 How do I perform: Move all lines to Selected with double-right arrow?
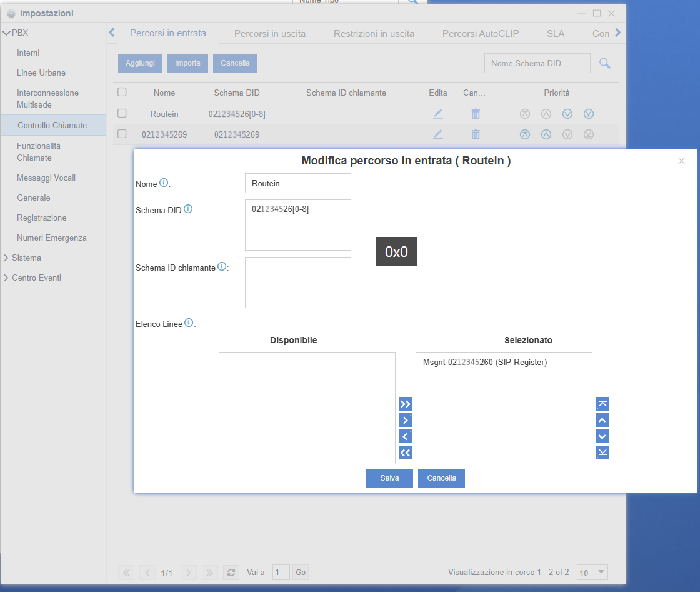click(406, 404)
